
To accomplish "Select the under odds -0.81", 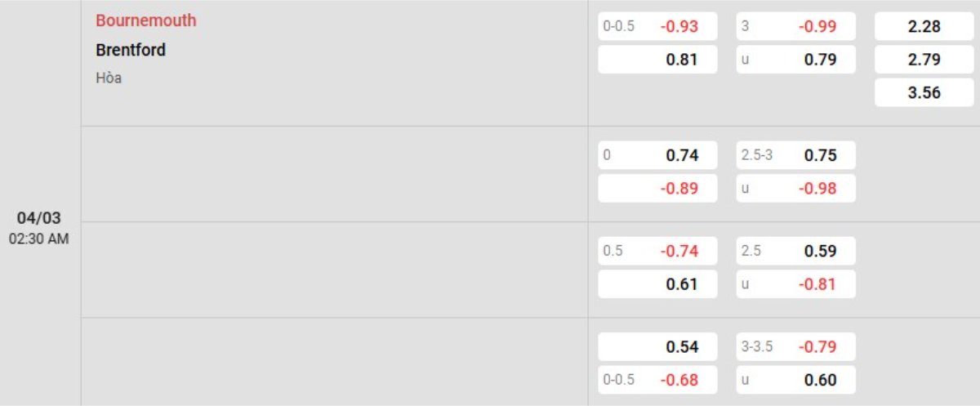I will pyautogui.click(x=796, y=284).
